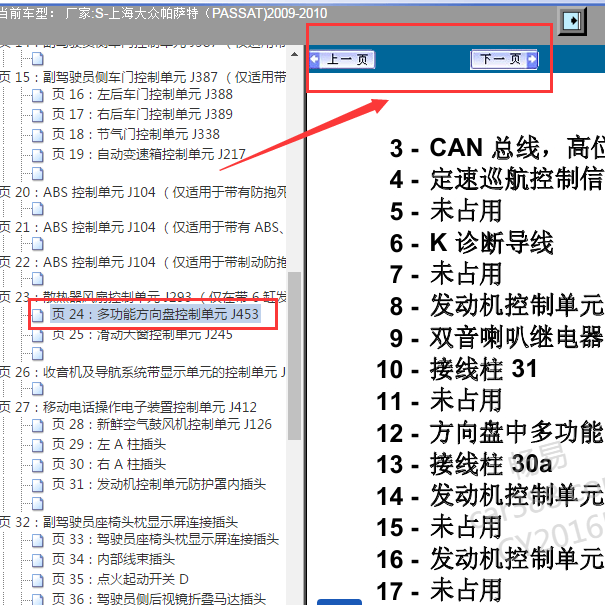Click document icon beside 页 28
Screen dimensions: 605x605
(x=37, y=425)
